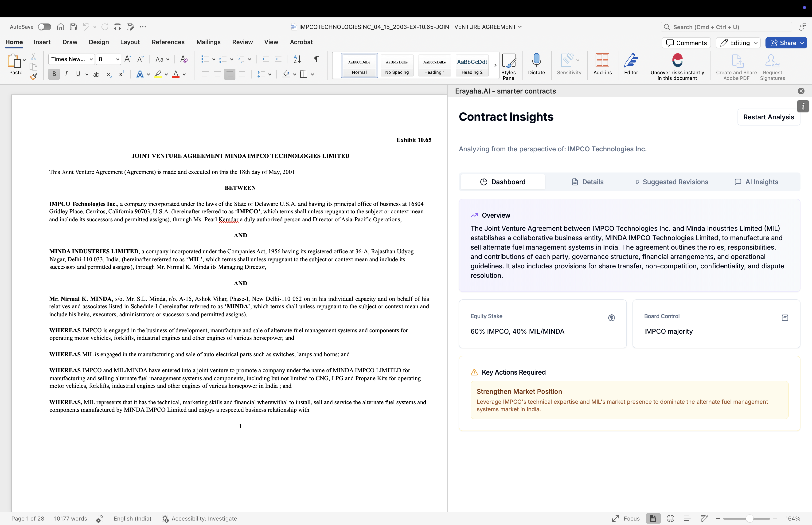Switch to the References ribbon tab

(168, 42)
